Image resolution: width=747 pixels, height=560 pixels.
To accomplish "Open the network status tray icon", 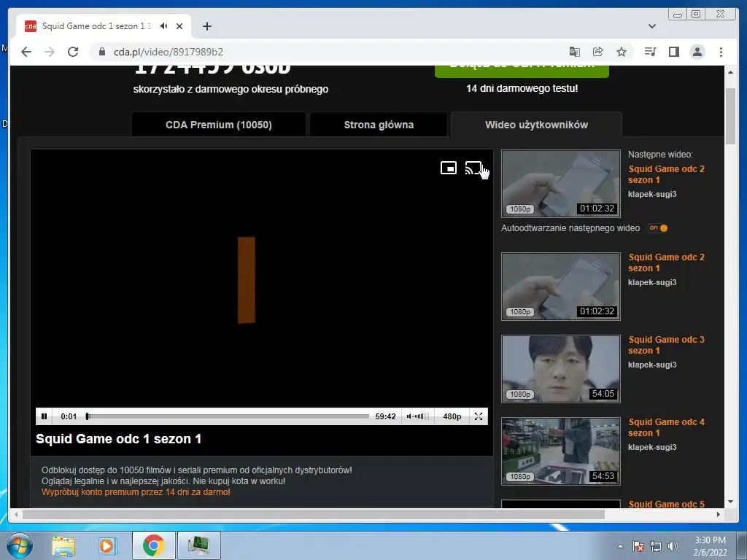I will 656,546.
